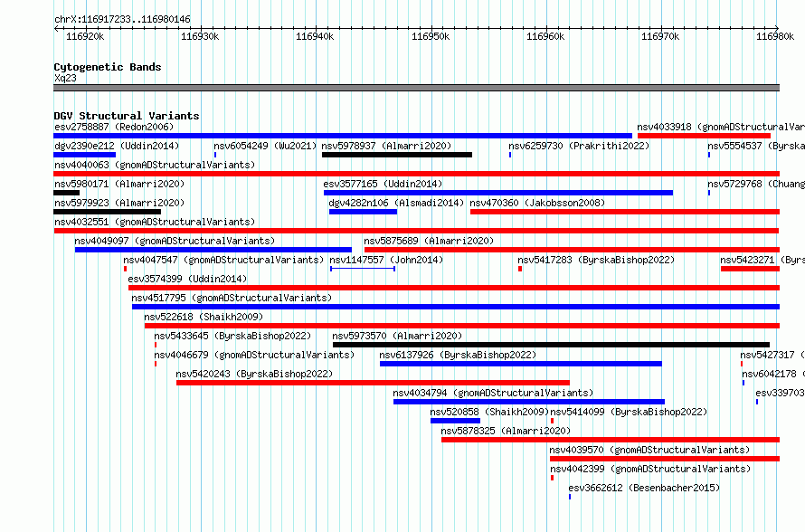This screenshot has width=805, height=532.
Task: Open nsv6054249 (Wu2021) variant
Action: [x=265, y=146]
